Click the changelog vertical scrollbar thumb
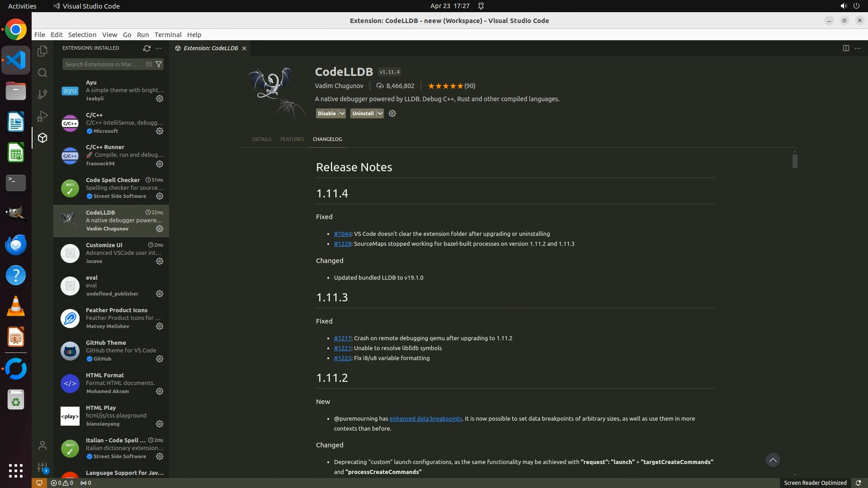 pyautogui.click(x=795, y=161)
